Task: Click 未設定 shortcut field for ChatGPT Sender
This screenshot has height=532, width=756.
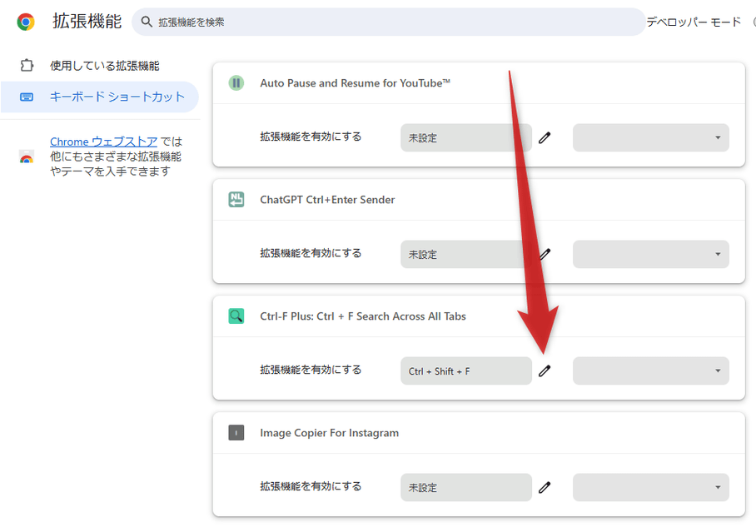Action: point(465,254)
